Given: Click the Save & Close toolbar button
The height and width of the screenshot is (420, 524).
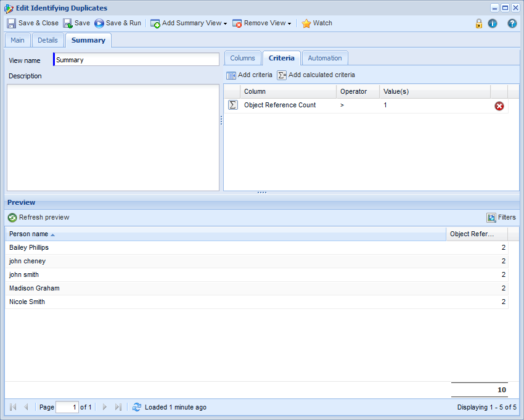Looking at the screenshot, I should (x=33, y=23).
